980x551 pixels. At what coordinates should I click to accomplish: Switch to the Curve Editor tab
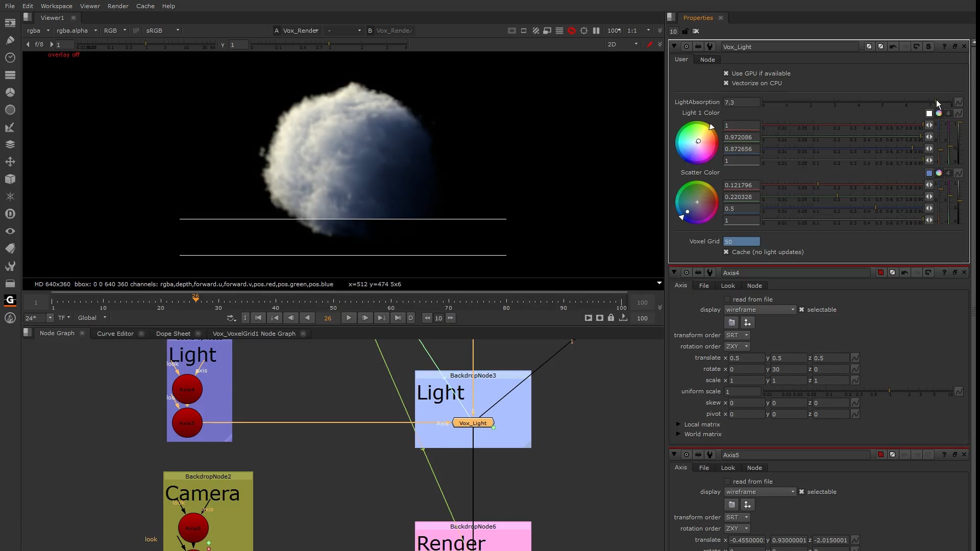pyautogui.click(x=115, y=334)
